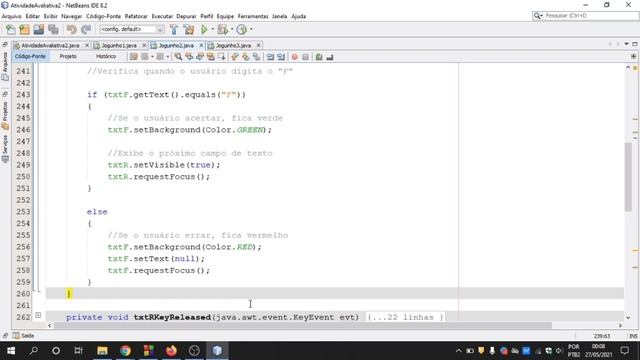Open Google Chrome from the taskbar

pyautogui.click(x=125, y=350)
